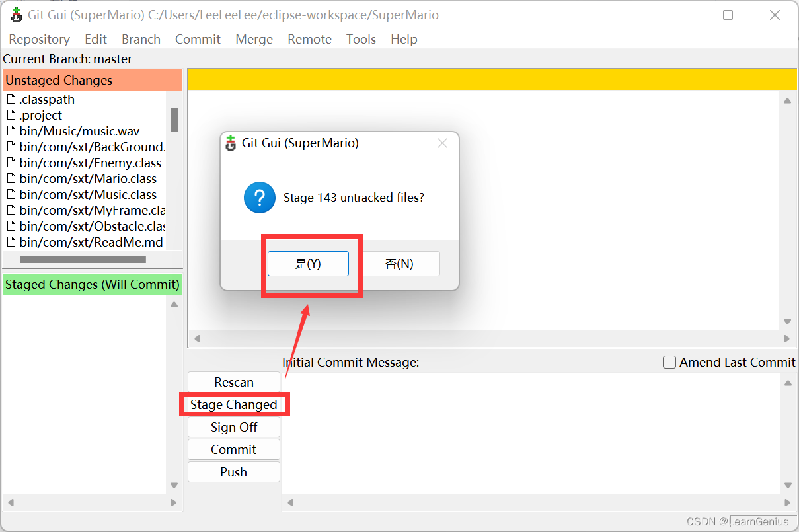Click diff pane scroll up arrow
The image size is (799, 532).
click(x=787, y=101)
